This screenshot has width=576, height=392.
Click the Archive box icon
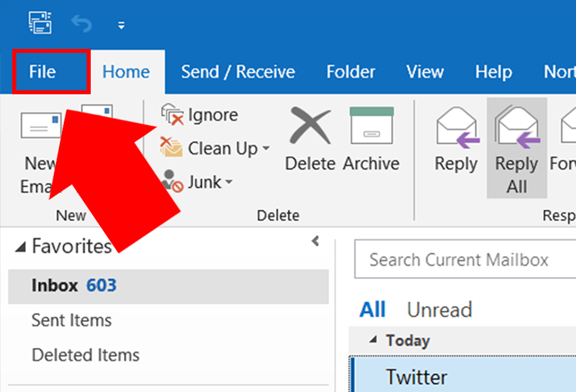click(372, 126)
